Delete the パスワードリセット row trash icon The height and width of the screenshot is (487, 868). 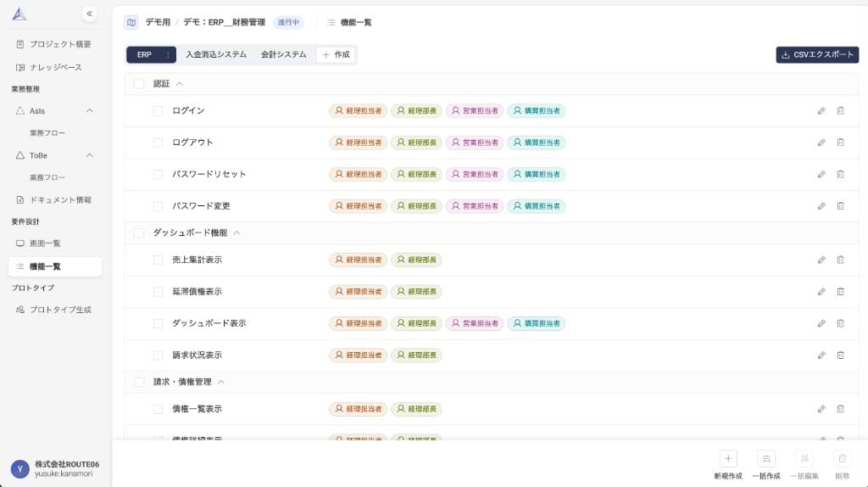(840, 174)
